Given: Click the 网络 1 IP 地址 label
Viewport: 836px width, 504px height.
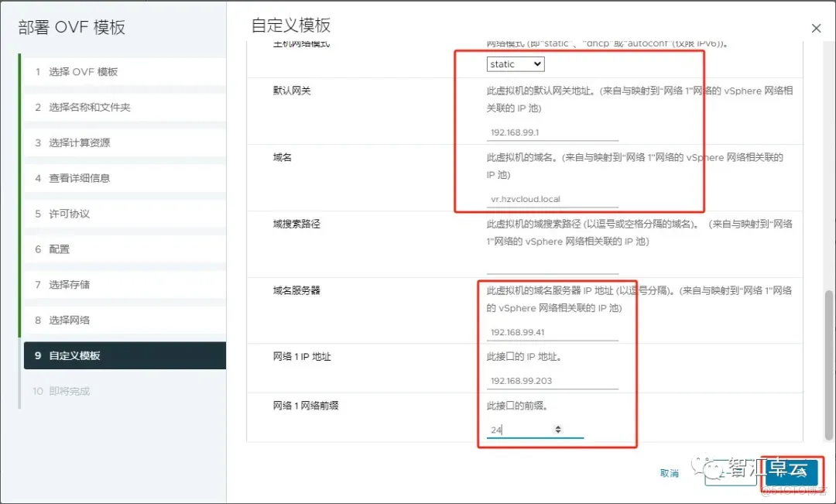Looking at the screenshot, I should (x=302, y=357).
